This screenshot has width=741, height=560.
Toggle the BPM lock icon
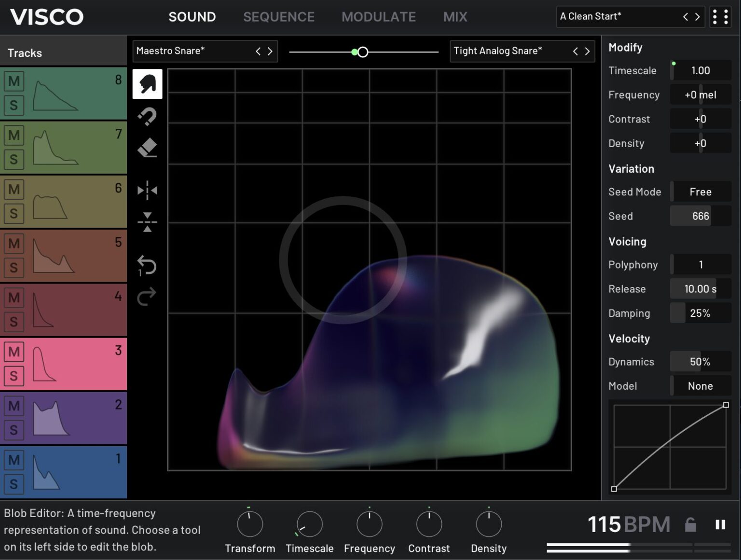click(690, 524)
